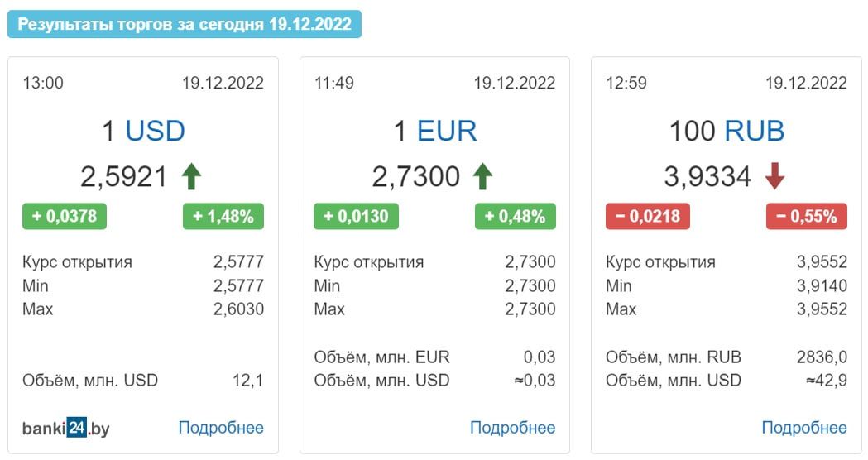Click the banki24.by logo
The image size is (868, 460).
click(66, 428)
